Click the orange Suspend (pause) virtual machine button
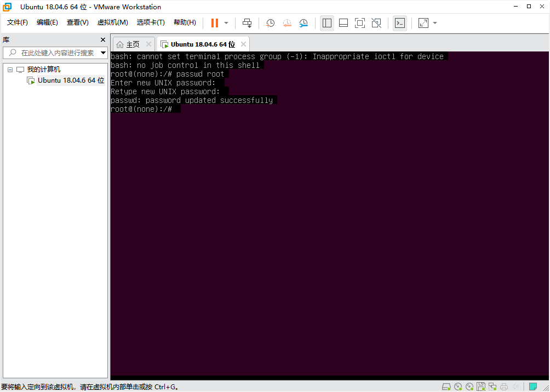The width and height of the screenshot is (550, 392). pyautogui.click(x=215, y=23)
